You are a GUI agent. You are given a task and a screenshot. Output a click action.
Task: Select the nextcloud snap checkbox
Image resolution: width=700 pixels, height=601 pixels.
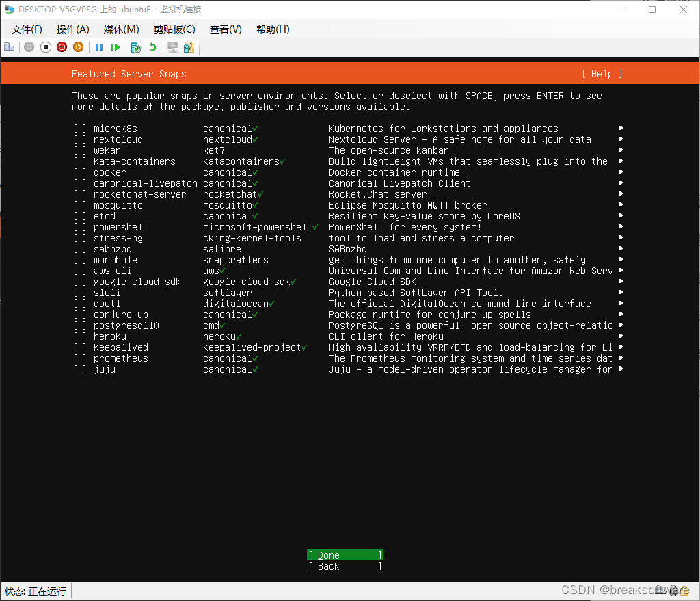point(80,139)
